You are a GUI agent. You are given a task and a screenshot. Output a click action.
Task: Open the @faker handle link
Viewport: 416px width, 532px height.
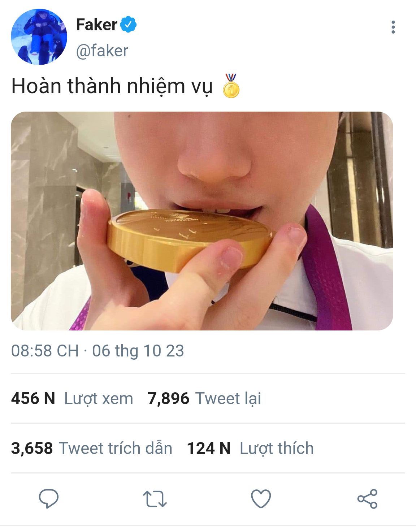tap(102, 51)
